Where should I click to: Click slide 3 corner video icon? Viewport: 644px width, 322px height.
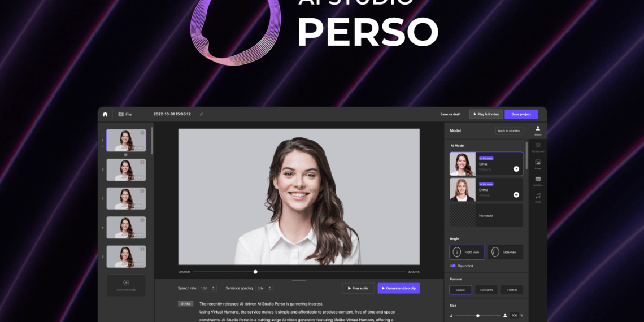coord(142,191)
